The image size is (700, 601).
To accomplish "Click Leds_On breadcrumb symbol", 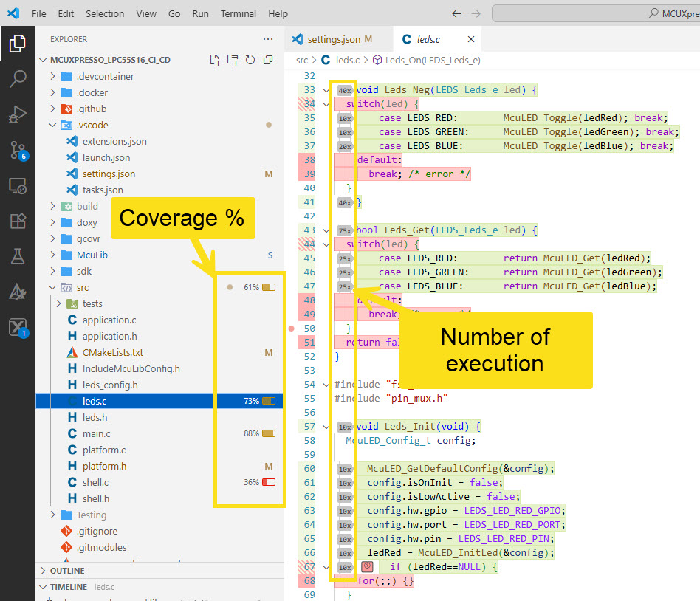I will click(x=432, y=60).
